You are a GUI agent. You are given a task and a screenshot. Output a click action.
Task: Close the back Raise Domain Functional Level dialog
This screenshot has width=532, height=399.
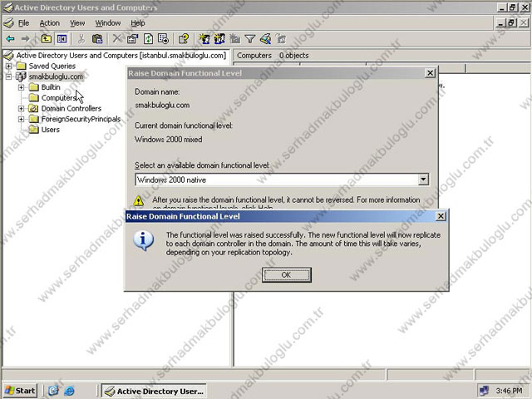pos(430,73)
